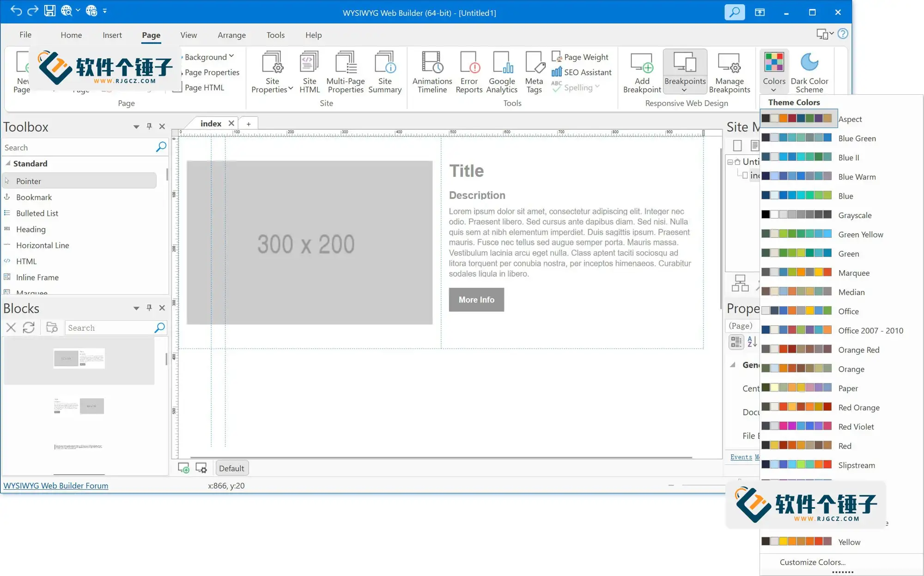Image resolution: width=924 pixels, height=576 pixels.
Task: Add a new page tab with plus
Action: point(249,124)
